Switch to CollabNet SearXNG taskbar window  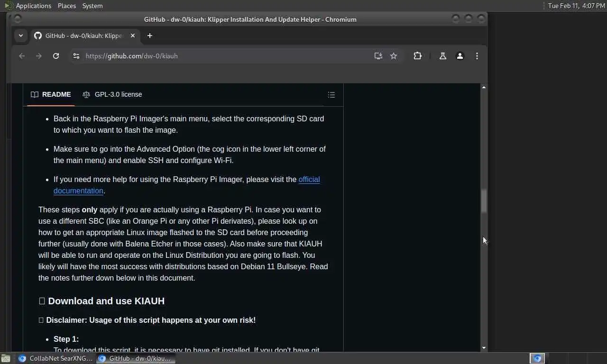[x=56, y=358]
